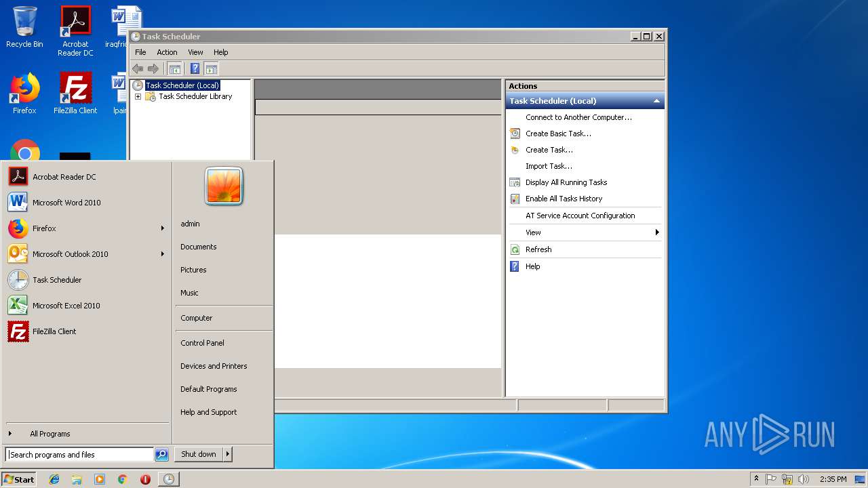Image resolution: width=868 pixels, height=488 pixels.
Task: Open Music from Start menu
Action: (x=189, y=293)
